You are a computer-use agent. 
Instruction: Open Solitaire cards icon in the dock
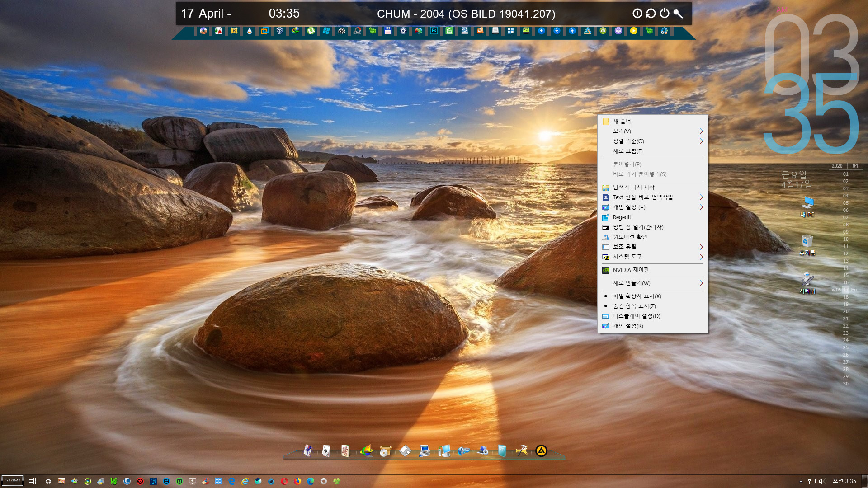click(x=326, y=450)
